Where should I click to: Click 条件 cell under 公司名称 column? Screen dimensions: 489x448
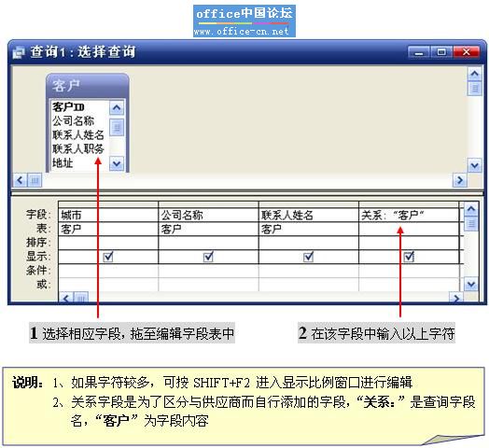(208, 271)
